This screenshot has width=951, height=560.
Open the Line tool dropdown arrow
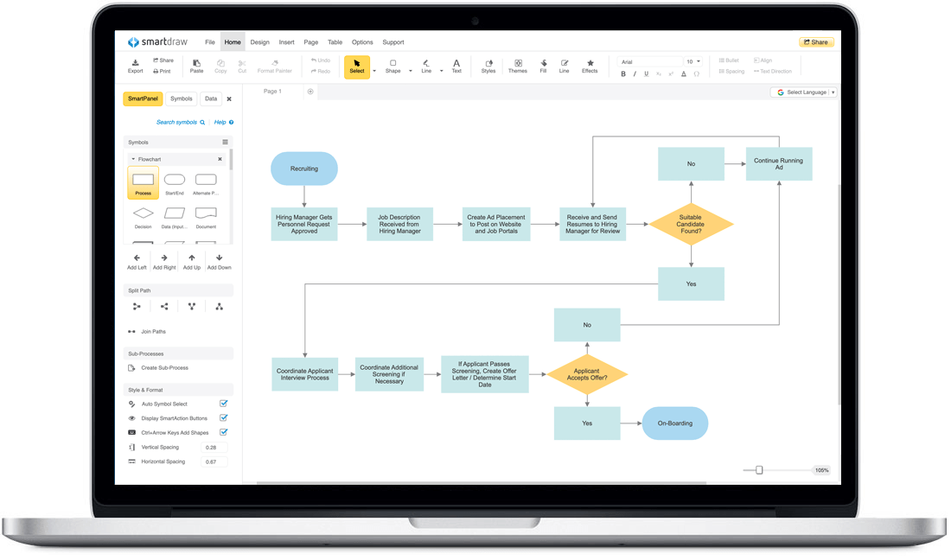[442, 71]
